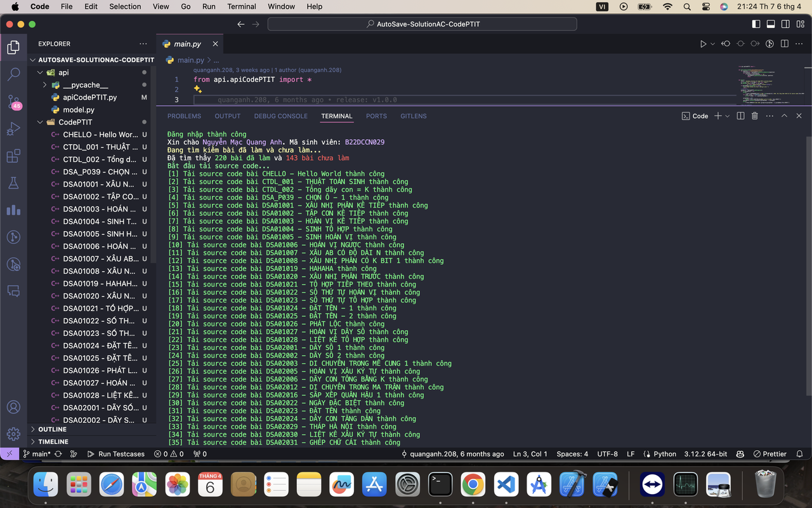The image size is (812, 508).
Task: Open the Testing beaker view
Action: (13, 183)
